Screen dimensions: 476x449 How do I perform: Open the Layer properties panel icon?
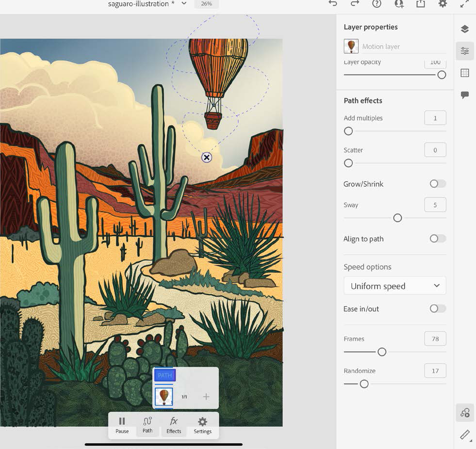[465, 51]
